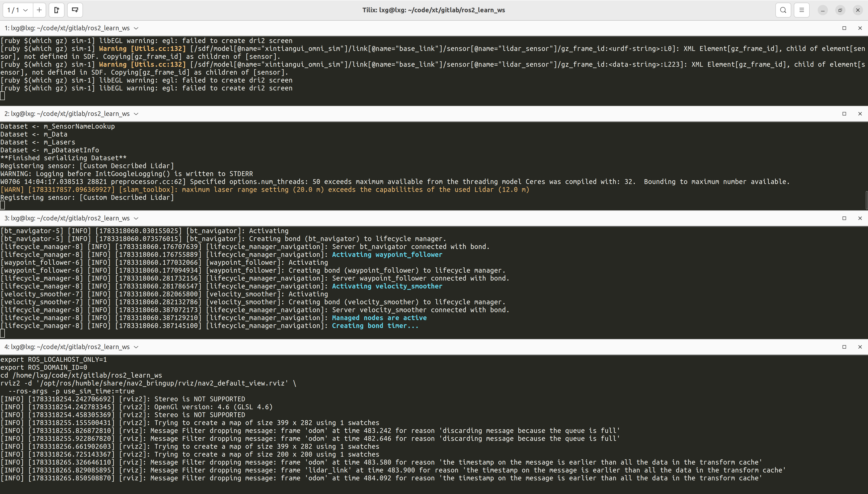Add terminal down icon in header bar
The height and width of the screenshot is (494, 868).
point(75,10)
